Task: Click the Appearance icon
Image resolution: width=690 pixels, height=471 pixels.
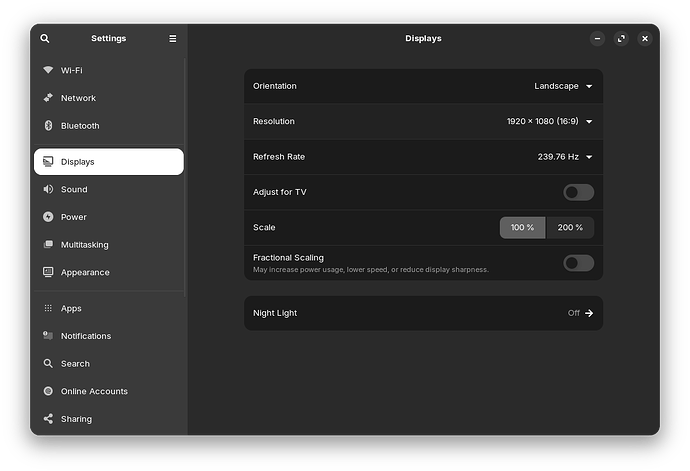Action: tap(48, 272)
